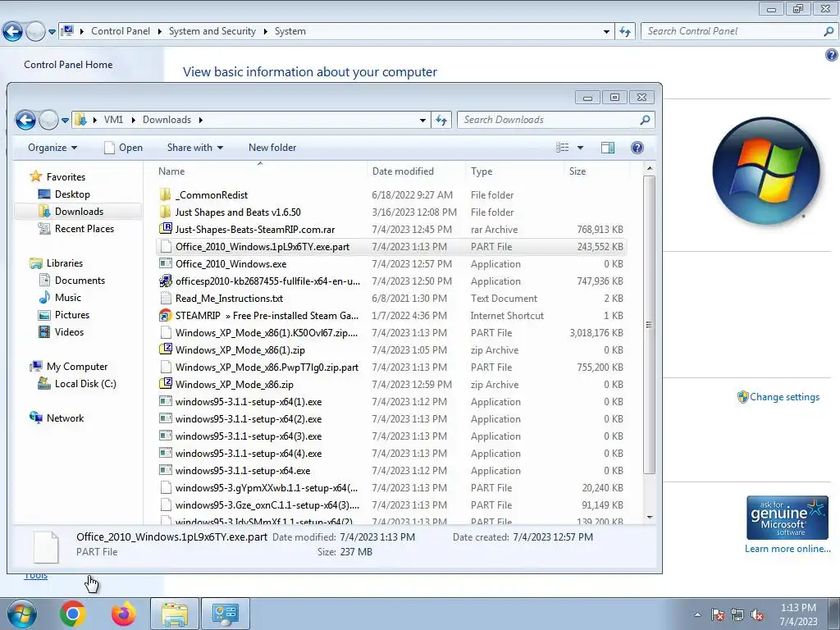Refresh the Downloads folder view
Viewport: 840px width, 630px height.
point(441,120)
